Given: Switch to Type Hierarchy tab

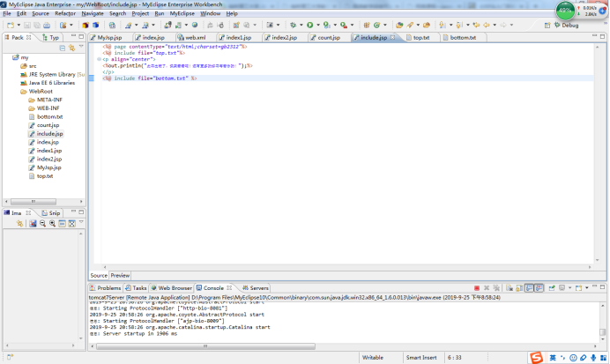Looking at the screenshot, I should [51, 38].
